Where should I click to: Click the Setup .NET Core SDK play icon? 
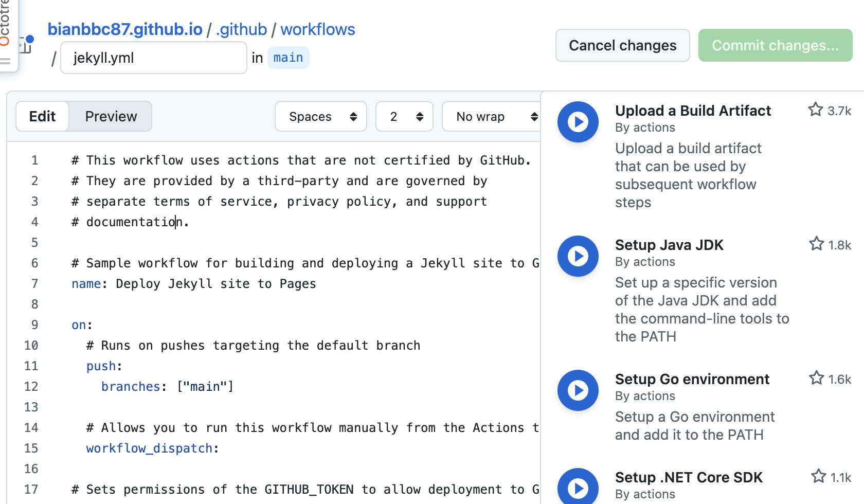pyautogui.click(x=578, y=487)
